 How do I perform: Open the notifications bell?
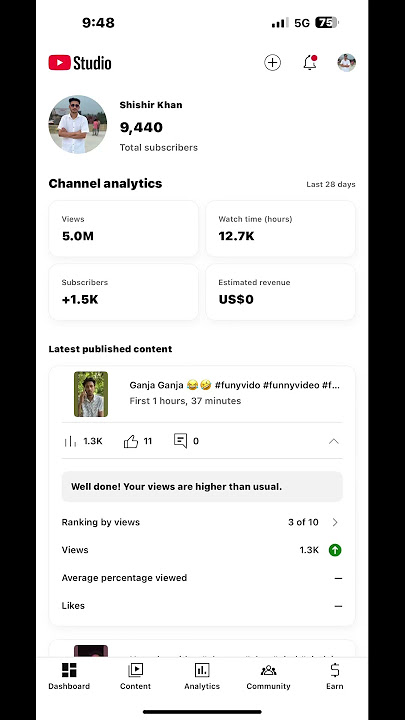click(310, 62)
